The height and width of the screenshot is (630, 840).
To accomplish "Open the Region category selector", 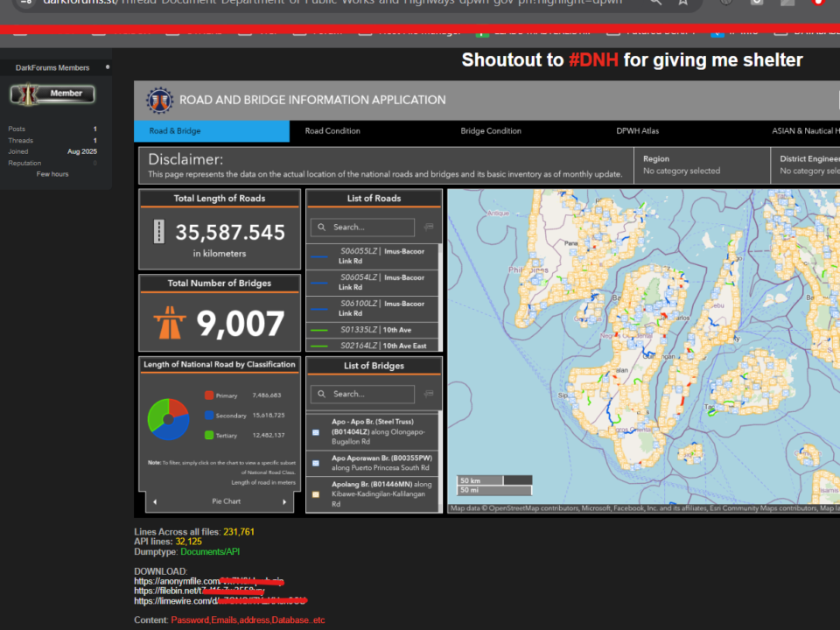I will tap(701, 164).
